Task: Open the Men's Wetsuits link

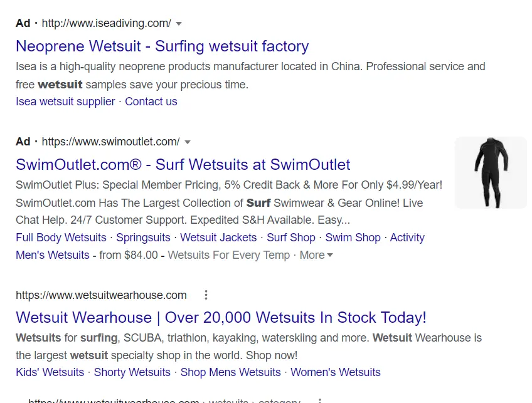Action: click(x=53, y=255)
